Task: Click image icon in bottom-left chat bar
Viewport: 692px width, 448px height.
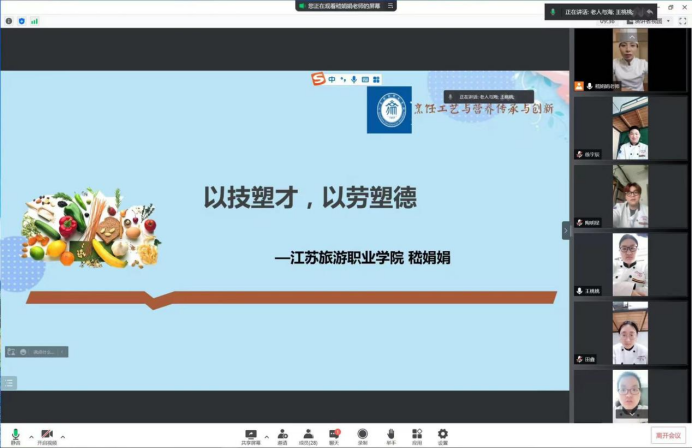Action: pos(11,352)
